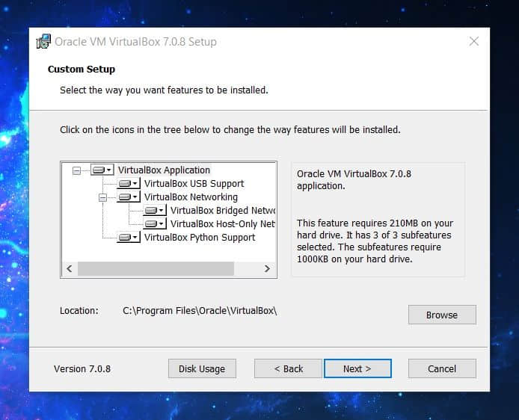519x420 pixels.
Task: Select the VirtualBox Python Support label
Action: pyautogui.click(x=199, y=238)
